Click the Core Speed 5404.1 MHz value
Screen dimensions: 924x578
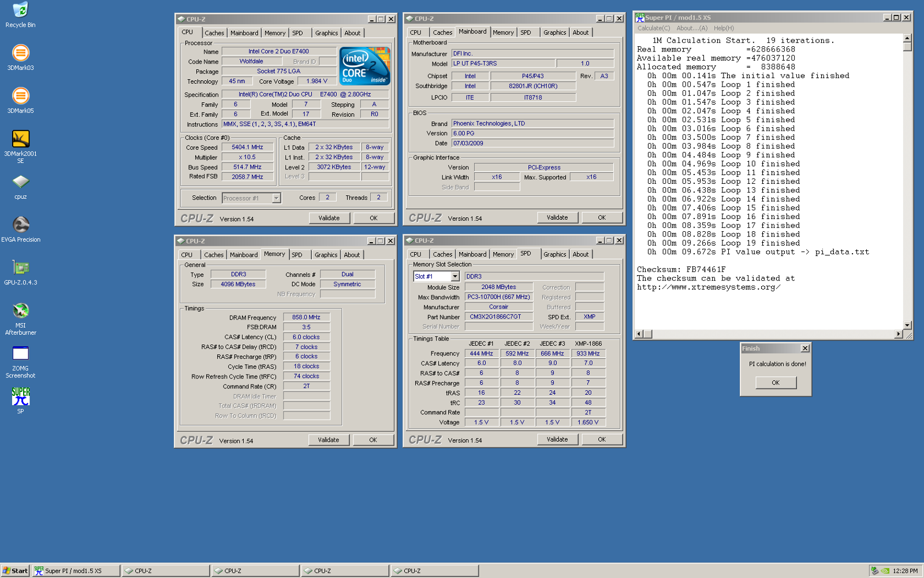click(x=247, y=147)
